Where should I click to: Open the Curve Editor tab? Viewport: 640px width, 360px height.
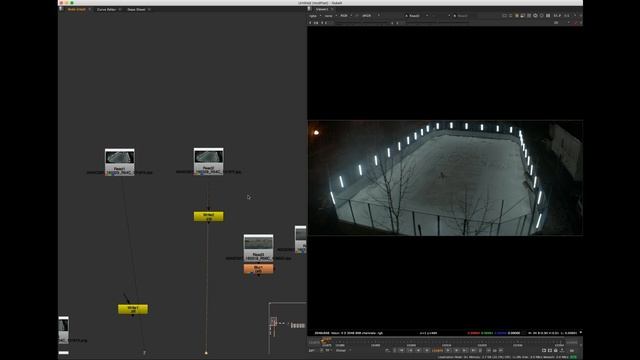coord(107,9)
